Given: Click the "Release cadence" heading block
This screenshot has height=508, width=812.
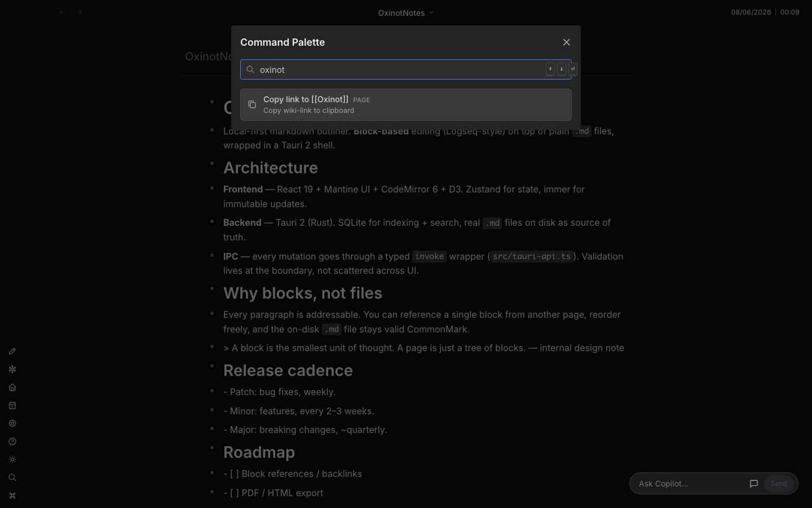Looking at the screenshot, I should (288, 370).
